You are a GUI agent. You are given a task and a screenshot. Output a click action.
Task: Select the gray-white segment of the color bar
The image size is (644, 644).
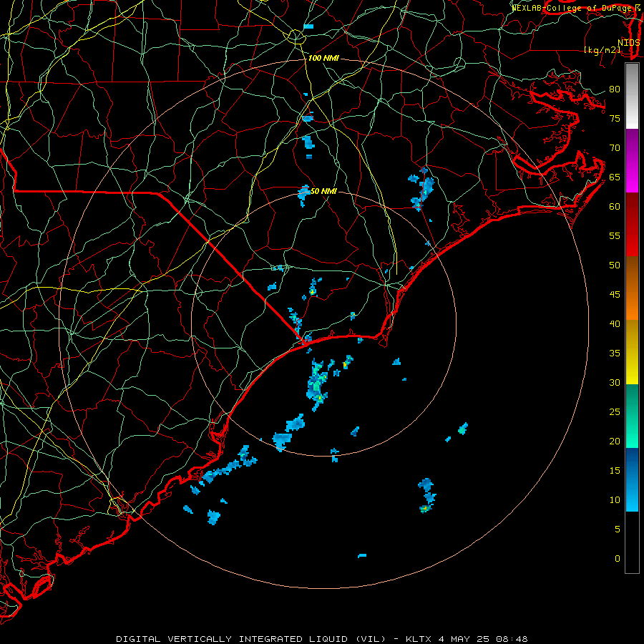632,96
